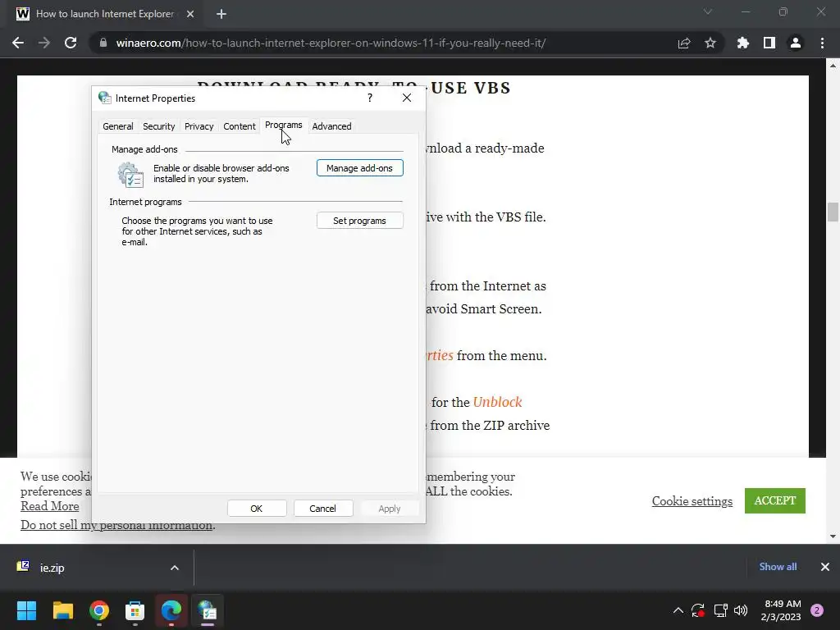Open network status tray icon

pyautogui.click(x=720, y=610)
